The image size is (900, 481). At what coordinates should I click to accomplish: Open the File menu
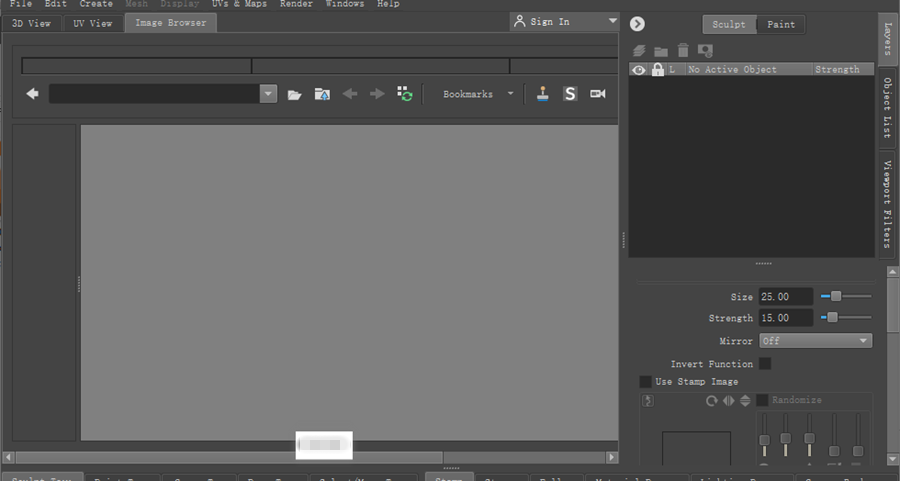coord(21,4)
